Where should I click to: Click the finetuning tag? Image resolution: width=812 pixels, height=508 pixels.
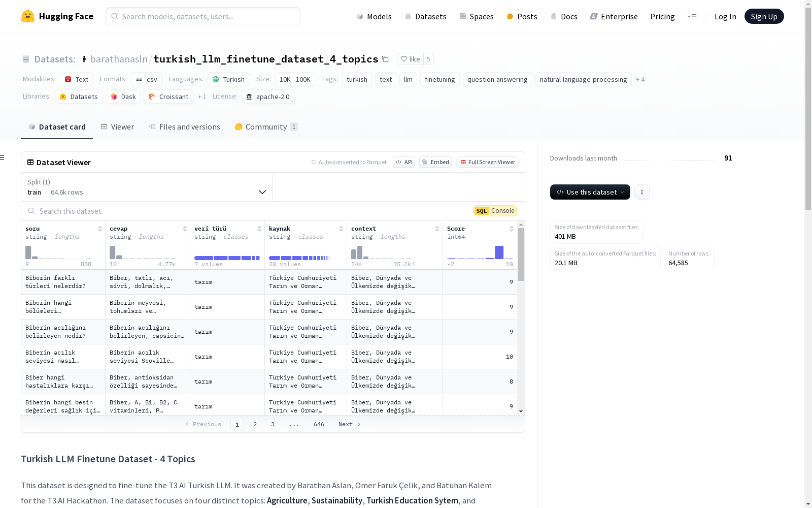tap(440, 79)
